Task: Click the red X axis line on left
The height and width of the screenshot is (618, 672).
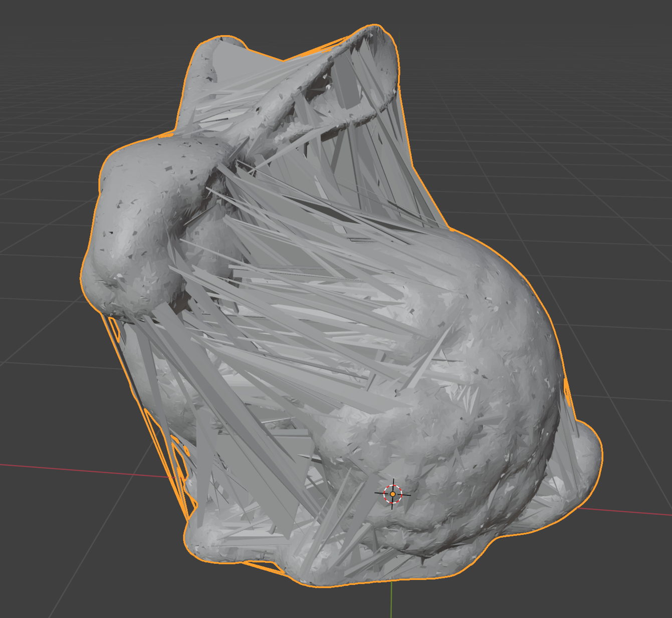Action: click(75, 470)
